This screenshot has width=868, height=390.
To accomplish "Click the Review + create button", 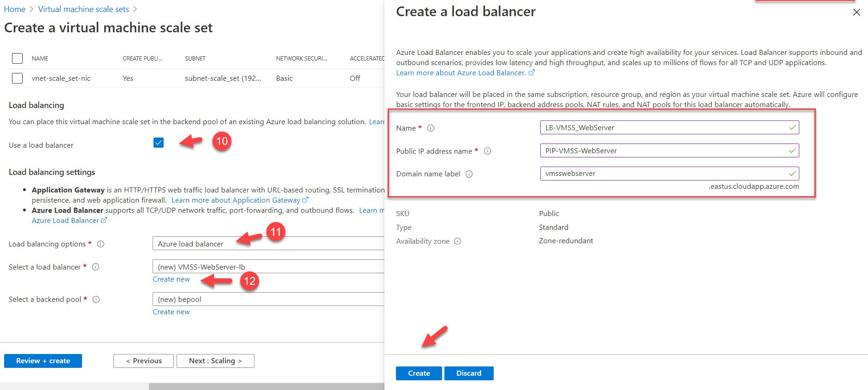I will pos(43,361).
